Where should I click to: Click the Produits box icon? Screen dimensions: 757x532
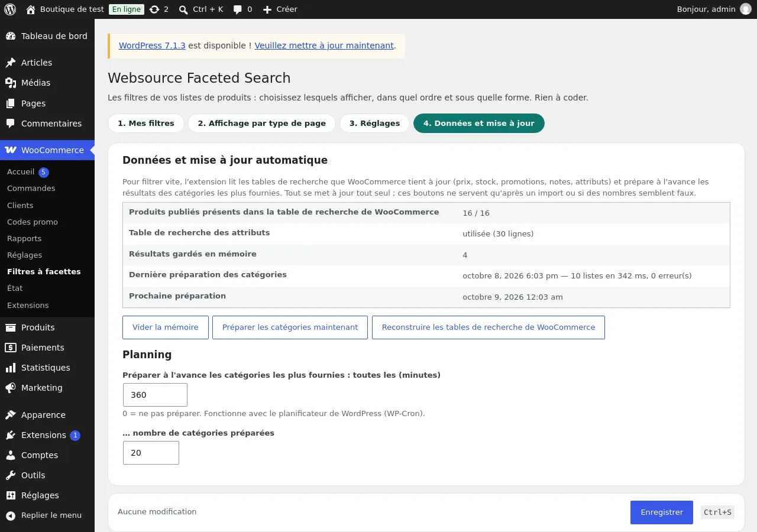tap(11, 327)
